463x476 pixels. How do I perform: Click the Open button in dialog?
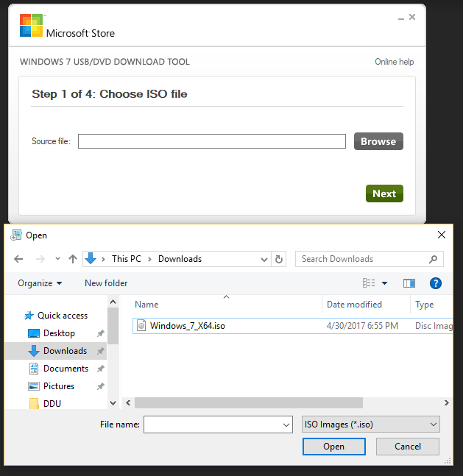click(x=334, y=447)
